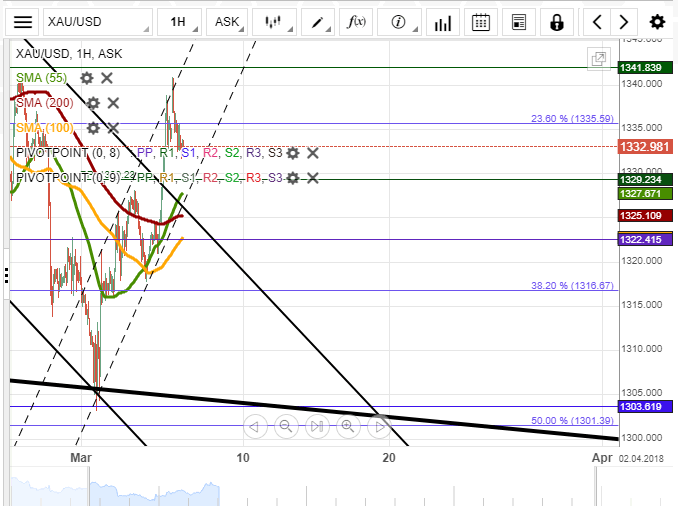This screenshot has width=678, height=515.
Task: Remove the SMA (55) indicator
Action: (x=107, y=78)
